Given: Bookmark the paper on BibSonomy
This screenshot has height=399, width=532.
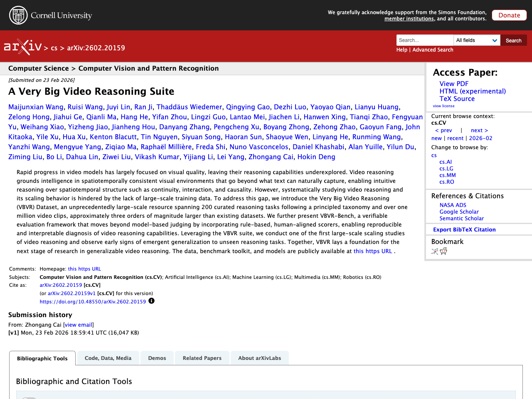Looking at the screenshot, I should 434,251.
